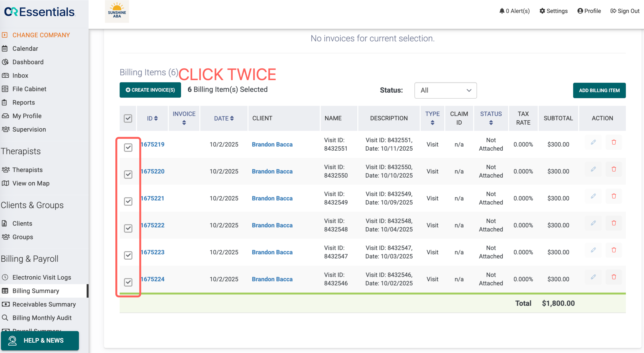Click the Sunshine ABA company logo

(x=117, y=12)
